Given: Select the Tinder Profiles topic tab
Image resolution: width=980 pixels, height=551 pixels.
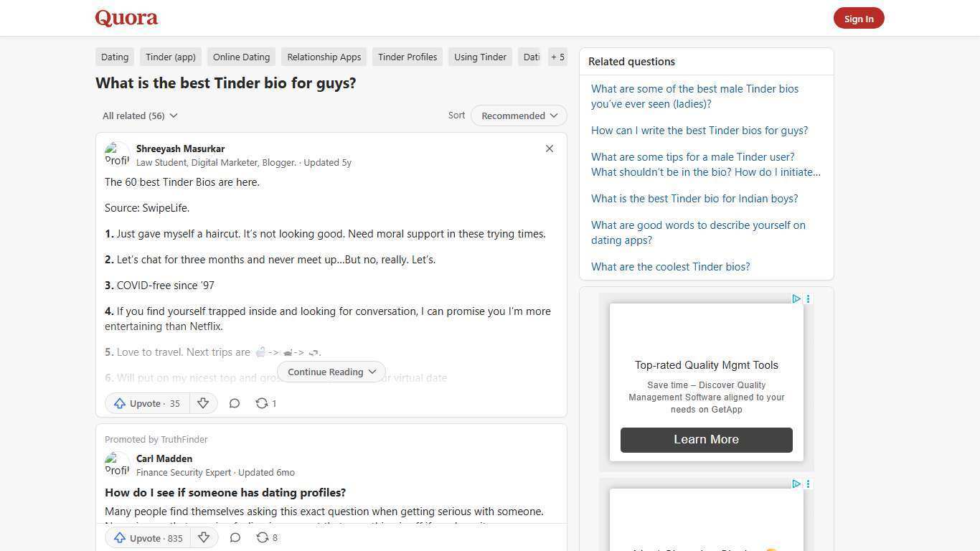Looking at the screenshot, I should click(x=407, y=57).
